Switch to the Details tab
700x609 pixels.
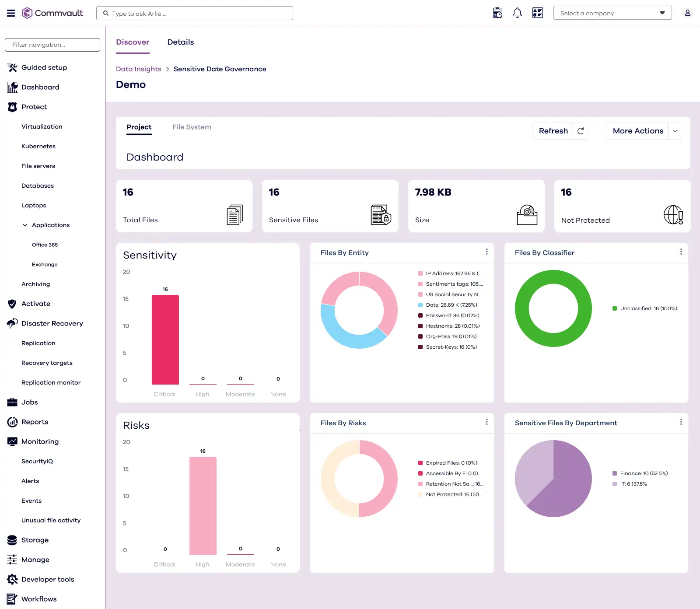pos(181,42)
